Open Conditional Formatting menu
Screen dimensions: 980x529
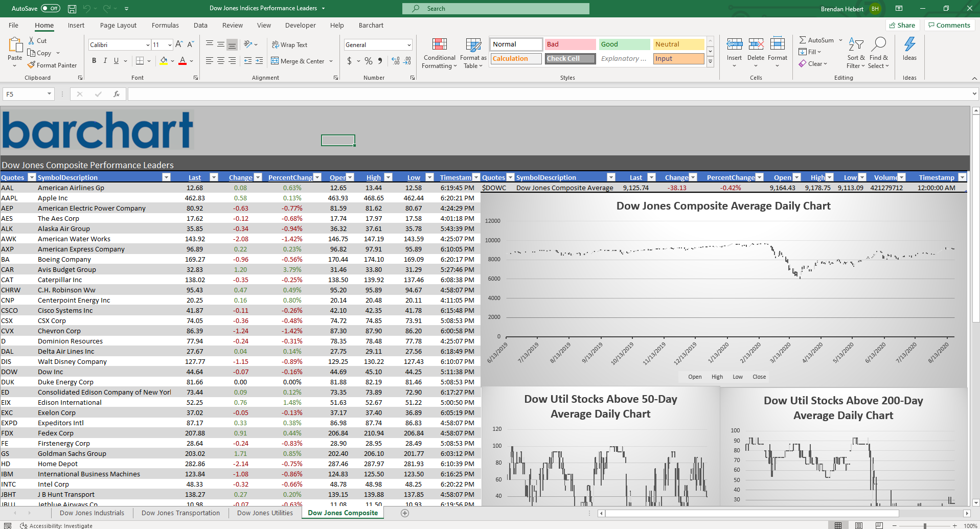[x=440, y=53]
